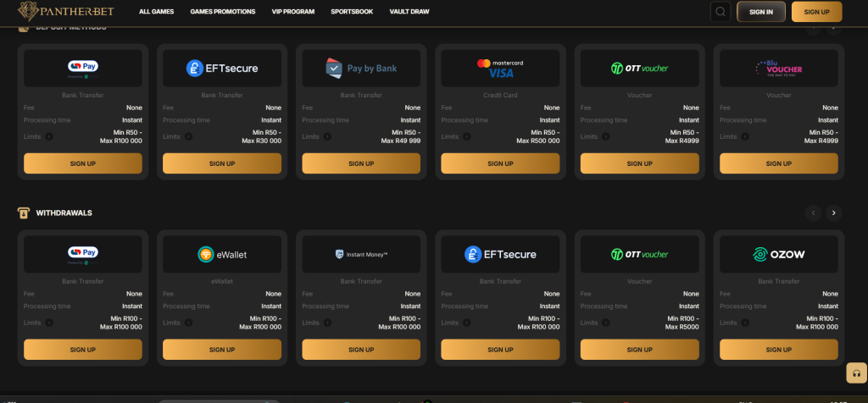This screenshot has width=868, height=403.
Task: Click Max R30 000 limit text
Action: point(261,141)
